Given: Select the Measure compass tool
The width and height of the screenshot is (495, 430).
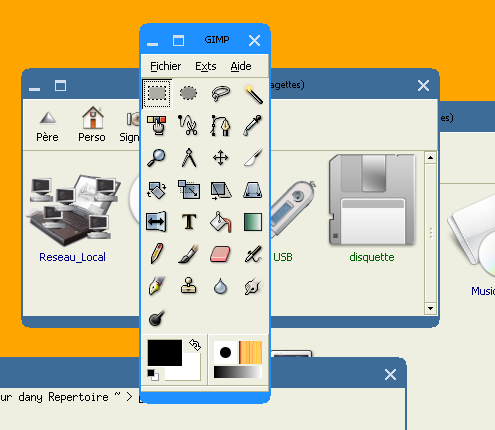Looking at the screenshot, I should pos(188,157).
